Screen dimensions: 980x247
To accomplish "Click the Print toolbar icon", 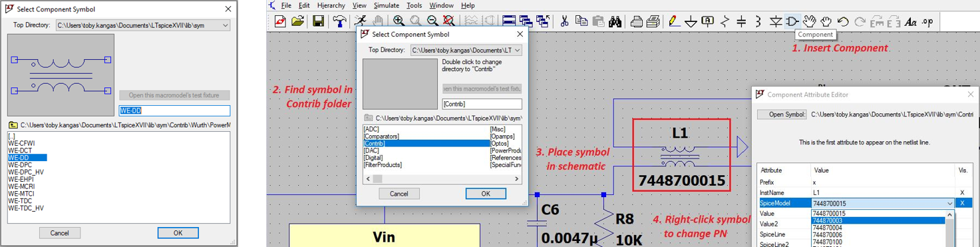I will coord(636,22).
